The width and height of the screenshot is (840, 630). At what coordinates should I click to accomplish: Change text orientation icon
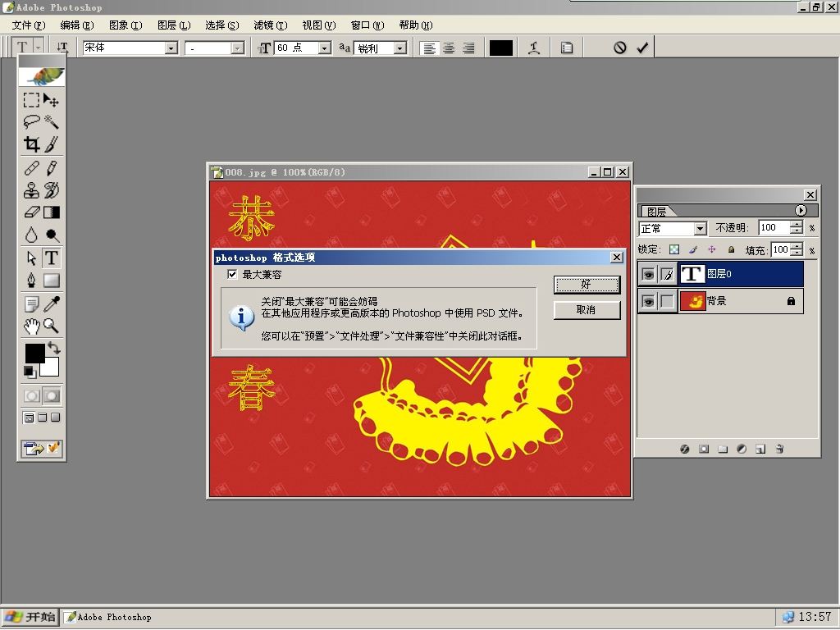[62, 47]
